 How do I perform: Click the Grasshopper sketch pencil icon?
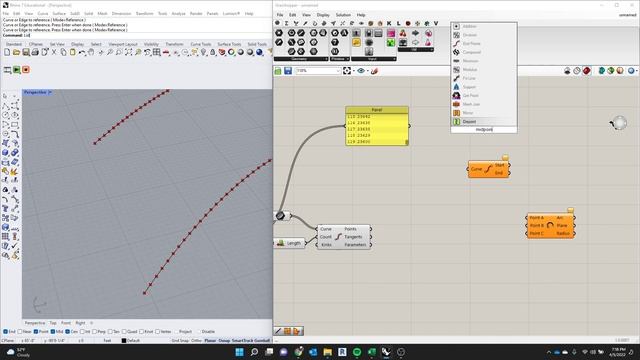374,71
